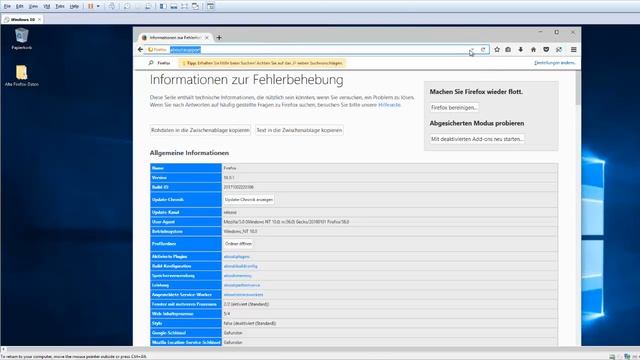Viewport: 640px width, 360px height.
Task: Click VMware snapshot manager icon
Action: [148, 7]
